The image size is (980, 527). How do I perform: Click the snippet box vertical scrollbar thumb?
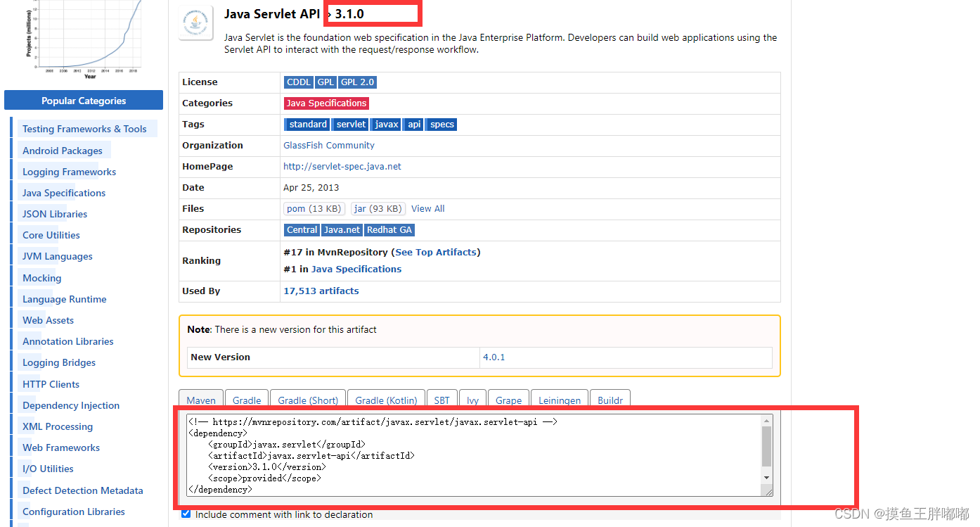coord(767,446)
